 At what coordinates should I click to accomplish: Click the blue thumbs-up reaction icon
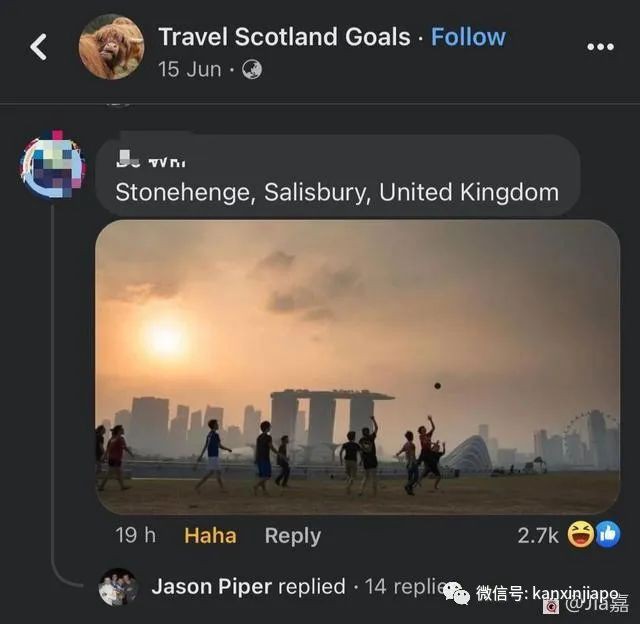tap(607, 535)
